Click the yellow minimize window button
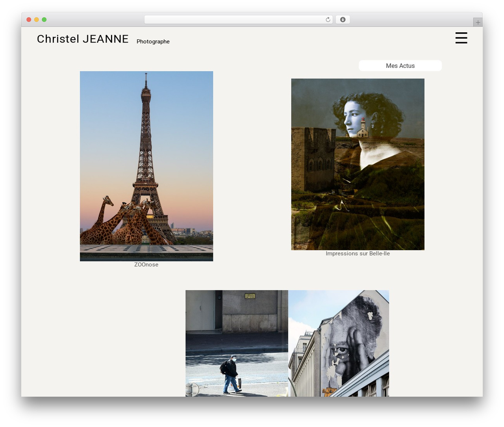Viewport: 504px width, 427px height. pyautogui.click(x=37, y=20)
